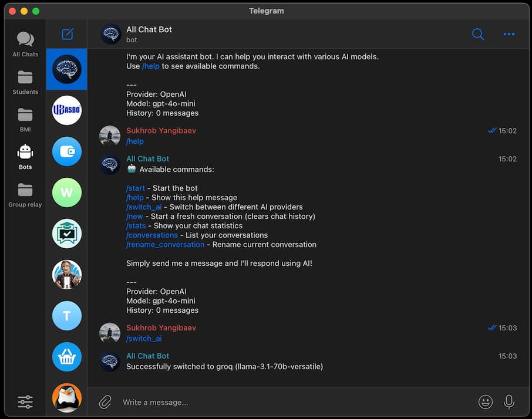Open the BMI chat folder

click(x=25, y=120)
